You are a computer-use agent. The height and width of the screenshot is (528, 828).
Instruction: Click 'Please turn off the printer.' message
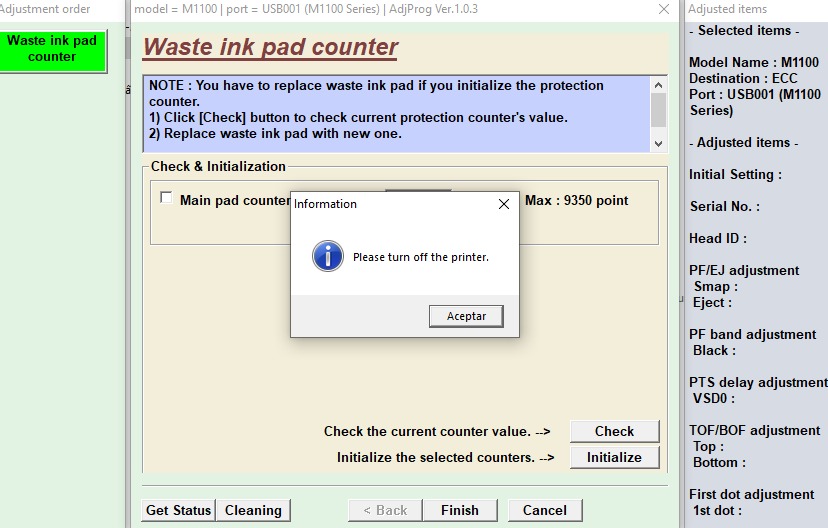coord(421,257)
